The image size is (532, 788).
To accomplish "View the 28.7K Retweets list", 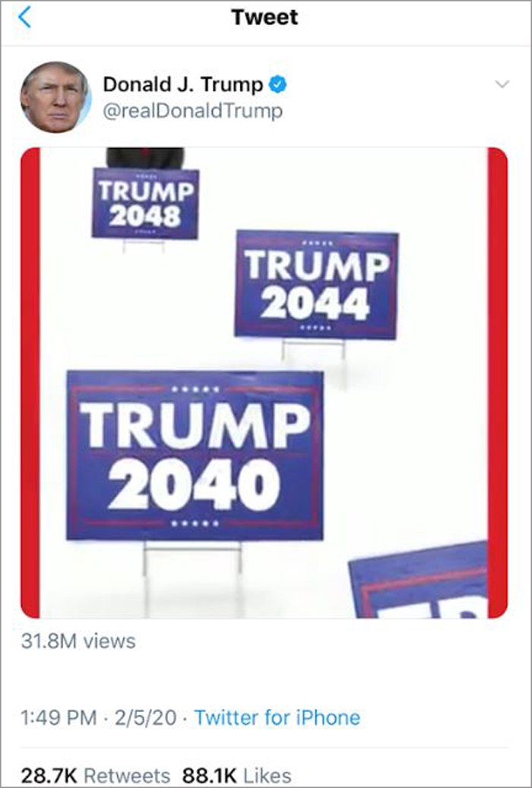I will pyautogui.click(x=96, y=775).
